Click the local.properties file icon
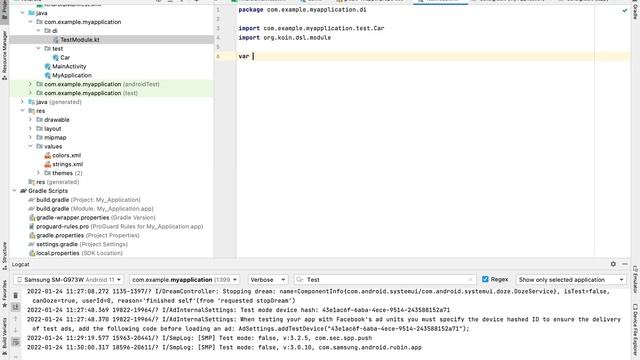Image resolution: width=640 pixels, height=360 pixels. [32, 253]
